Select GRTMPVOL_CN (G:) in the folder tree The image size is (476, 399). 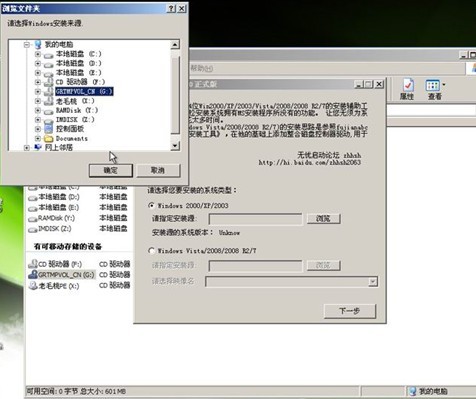click(x=84, y=91)
